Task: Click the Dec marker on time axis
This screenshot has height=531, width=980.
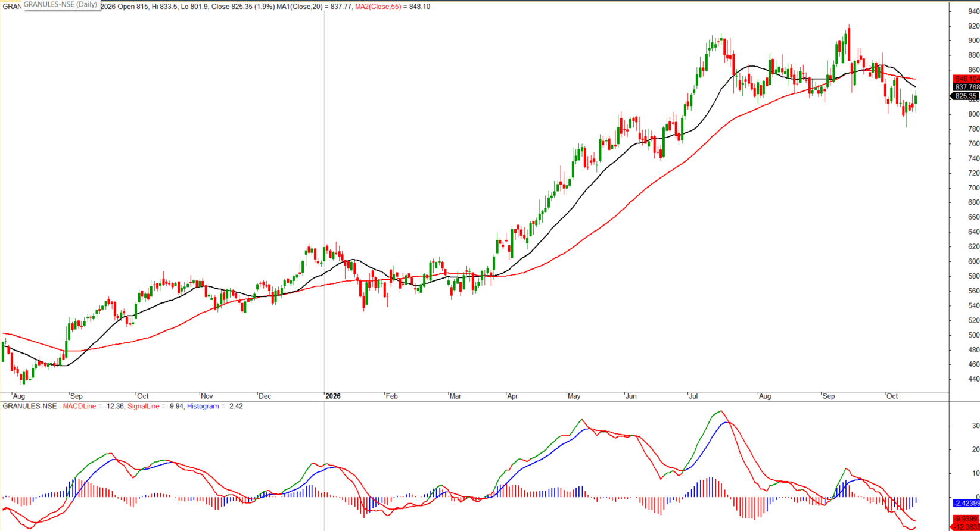Action: tap(265, 396)
